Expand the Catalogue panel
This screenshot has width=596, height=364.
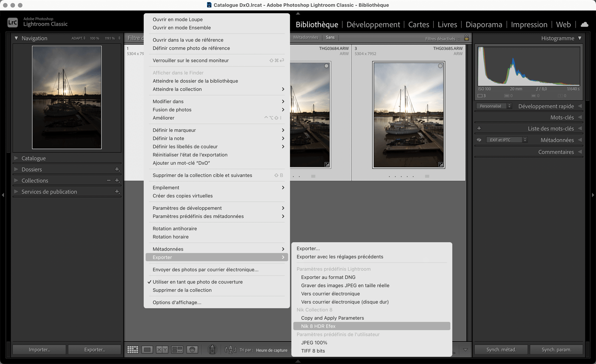coord(16,158)
